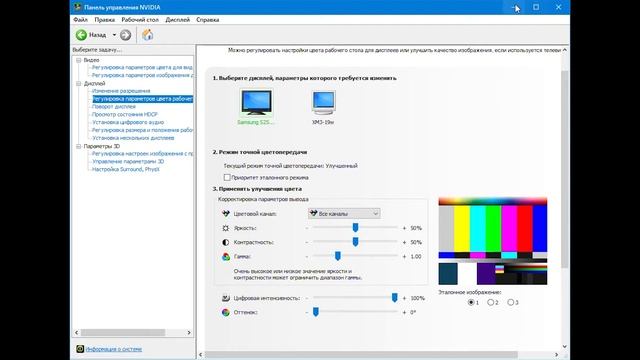Click the Контрастность contrast slider thumb
Screen dimensions: 640x360
pos(356,242)
